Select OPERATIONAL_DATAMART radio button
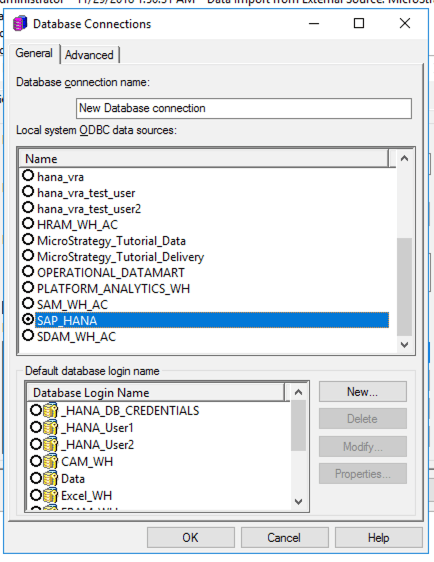Image resolution: width=434 pixels, height=562 pixels. pyautogui.click(x=28, y=271)
